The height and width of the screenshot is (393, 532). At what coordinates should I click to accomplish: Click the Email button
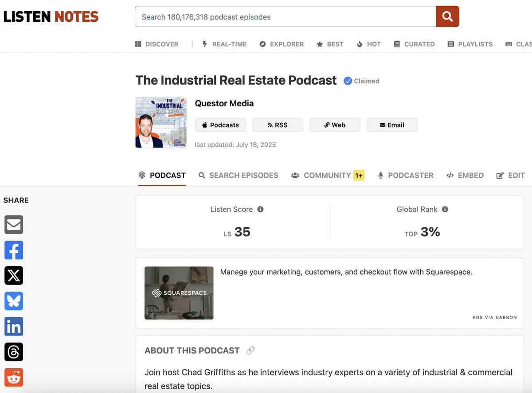[392, 125]
